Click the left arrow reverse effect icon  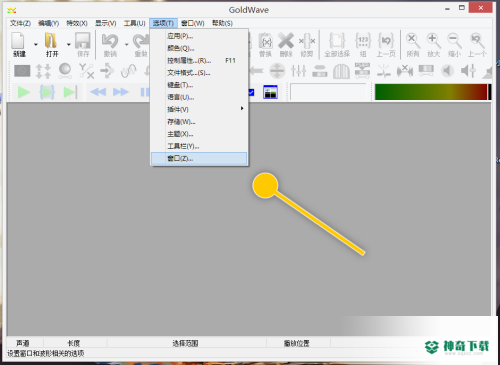[x=256, y=71]
